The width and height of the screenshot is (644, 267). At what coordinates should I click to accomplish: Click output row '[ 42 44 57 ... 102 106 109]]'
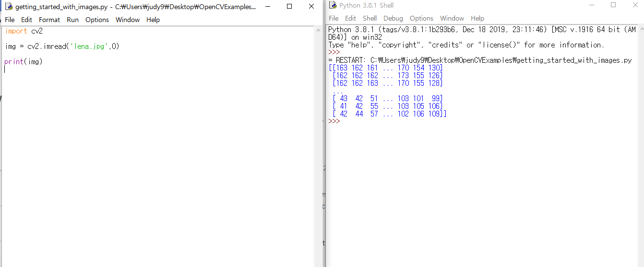389,114
